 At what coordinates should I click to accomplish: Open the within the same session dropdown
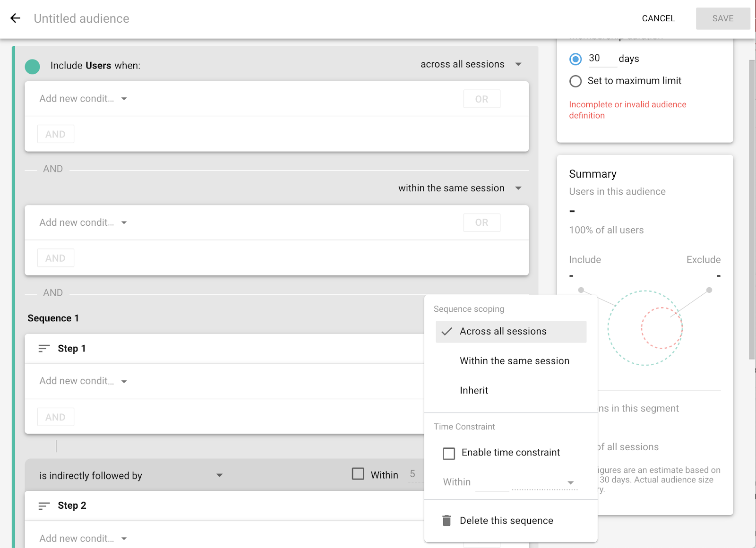[x=459, y=188]
